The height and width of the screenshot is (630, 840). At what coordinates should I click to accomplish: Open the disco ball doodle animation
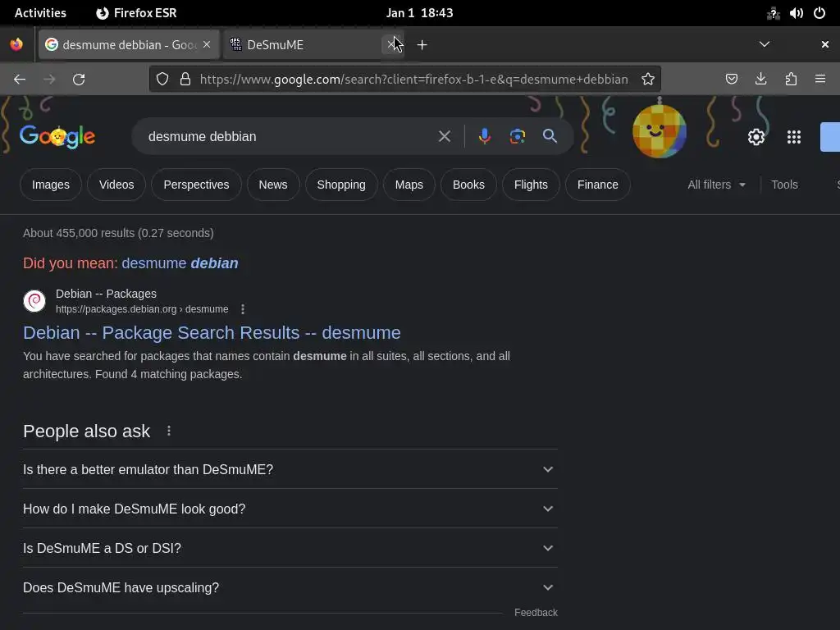660,130
